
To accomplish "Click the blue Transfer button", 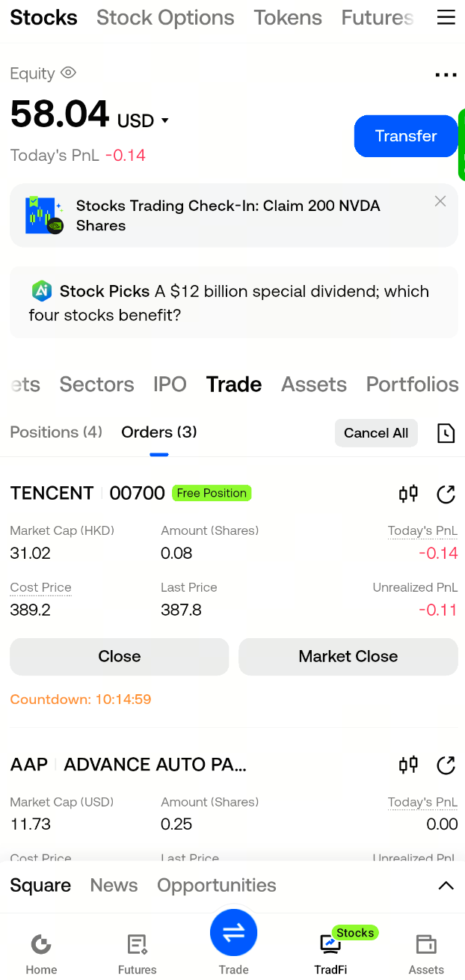I will coord(406,136).
